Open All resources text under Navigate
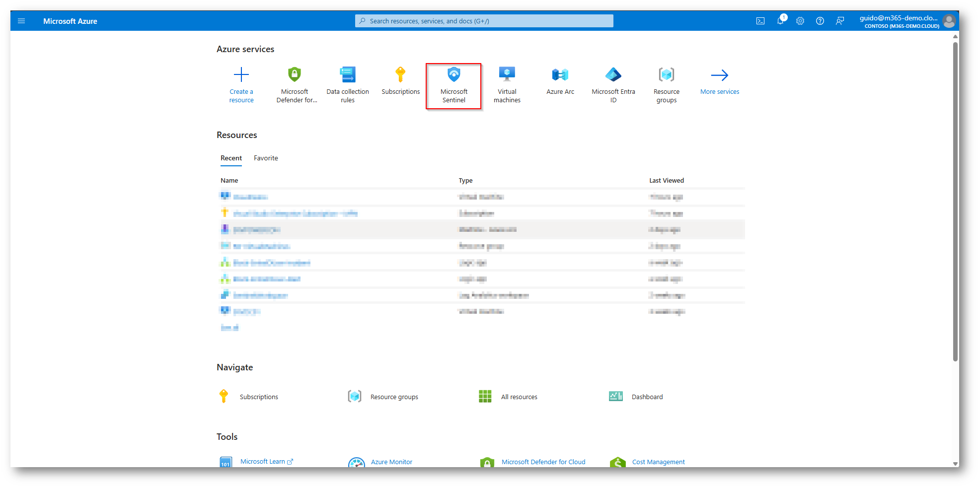Image resolution: width=980 pixels, height=488 pixels. coord(519,397)
